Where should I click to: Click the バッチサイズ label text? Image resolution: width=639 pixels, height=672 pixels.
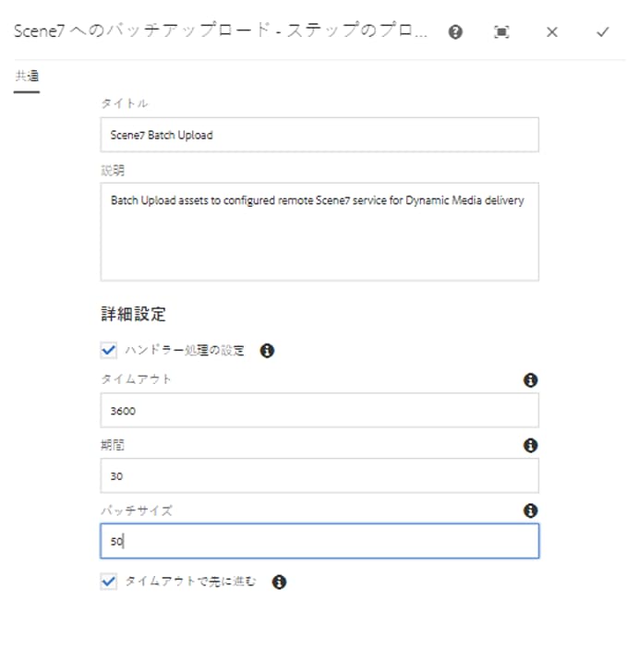coord(137,510)
